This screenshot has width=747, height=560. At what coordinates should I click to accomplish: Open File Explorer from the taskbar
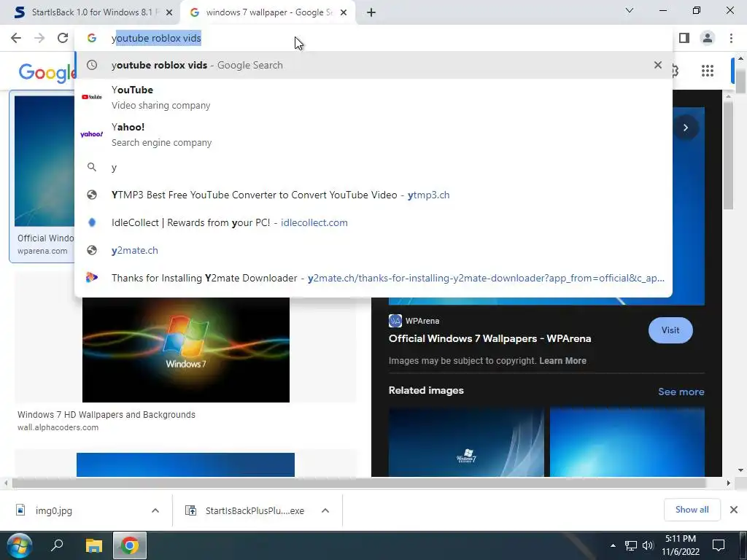[x=94, y=545]
